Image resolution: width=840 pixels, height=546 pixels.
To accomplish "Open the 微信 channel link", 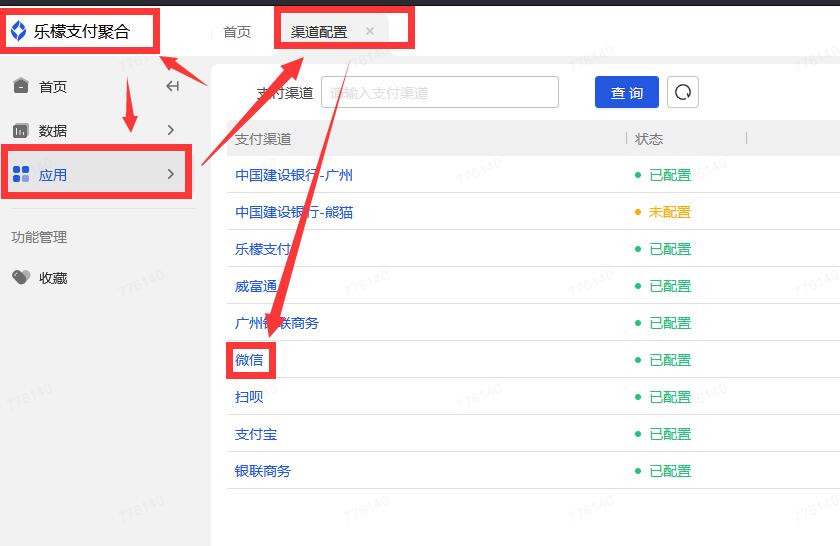I will coord(249,360).
